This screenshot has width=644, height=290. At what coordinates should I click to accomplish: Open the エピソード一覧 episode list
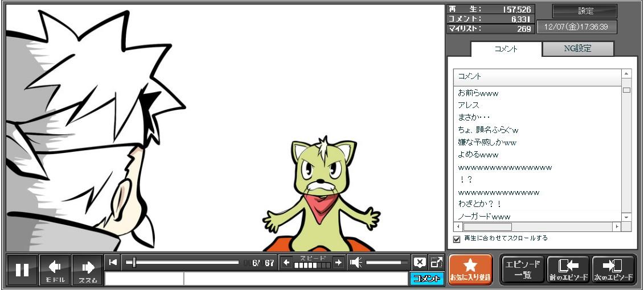click(x=523, y=270)
